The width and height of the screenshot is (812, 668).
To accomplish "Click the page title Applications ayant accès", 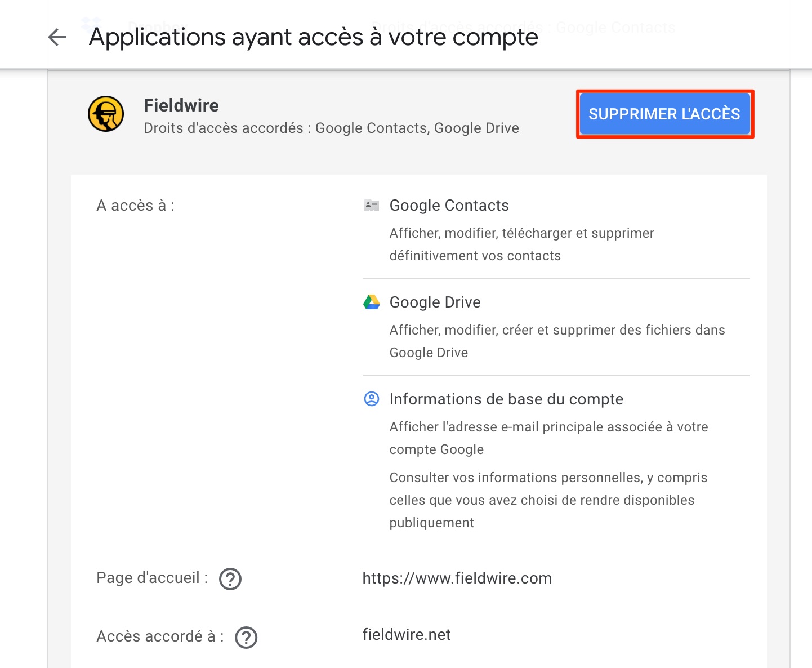I will [314, 37].
